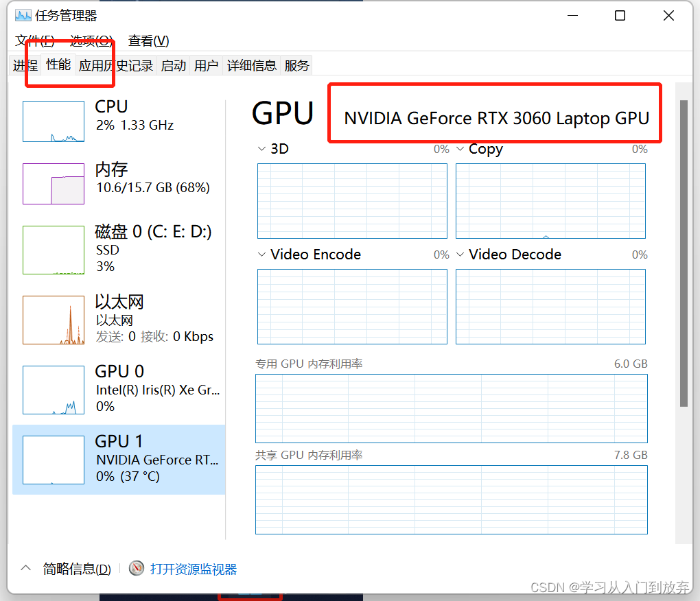Click the Video Encode usage graph

pos(352,307)
